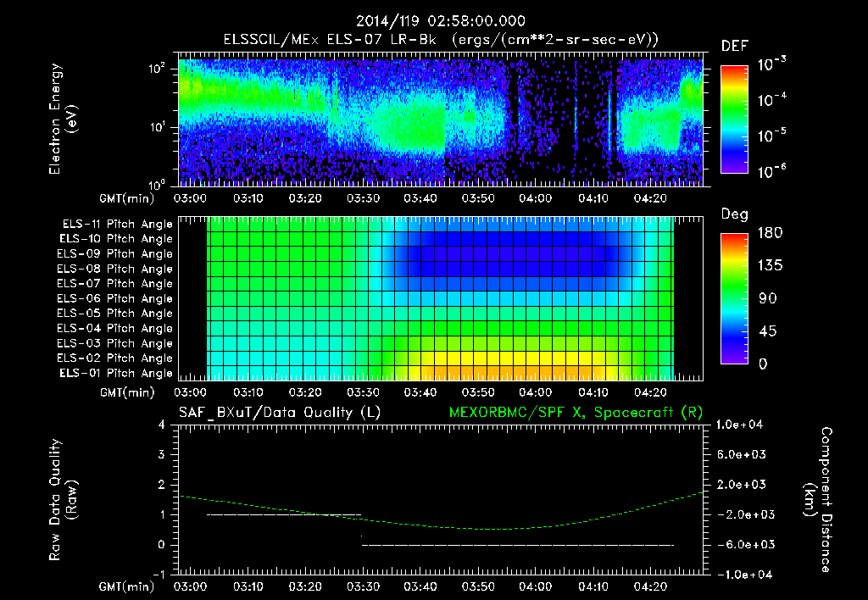Click the 03:50 tick of the bottom time axis

[x=478, y=586]
